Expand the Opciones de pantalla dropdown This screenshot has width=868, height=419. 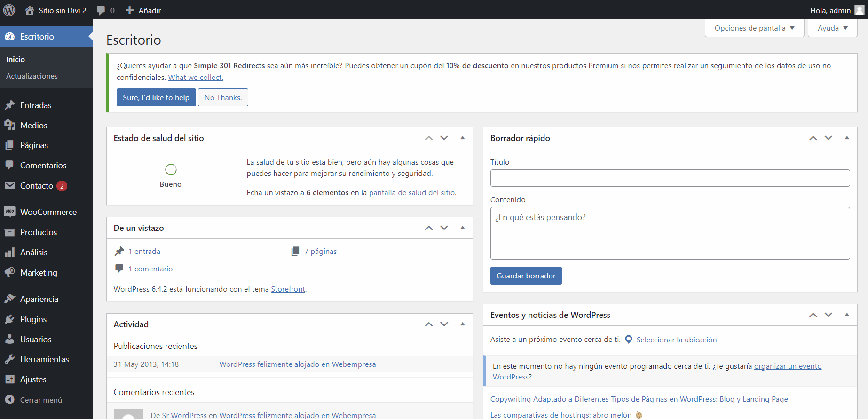click(x=754, y=28)
